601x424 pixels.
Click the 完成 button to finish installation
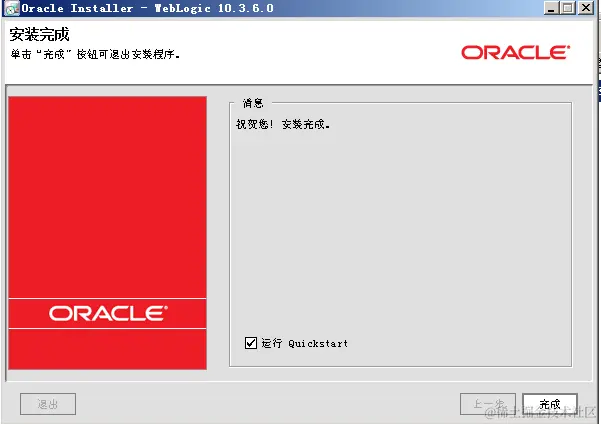550,404
